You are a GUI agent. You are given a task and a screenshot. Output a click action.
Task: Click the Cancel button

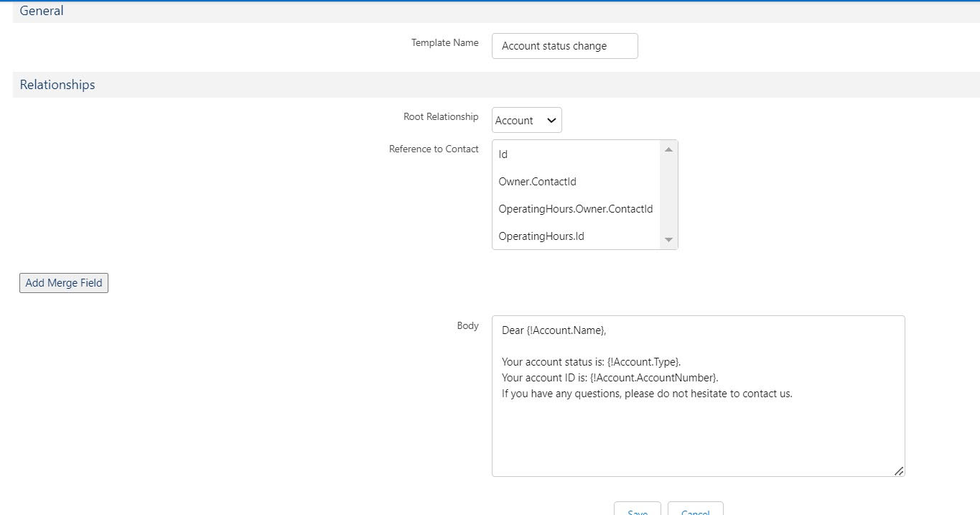point(695,509)
